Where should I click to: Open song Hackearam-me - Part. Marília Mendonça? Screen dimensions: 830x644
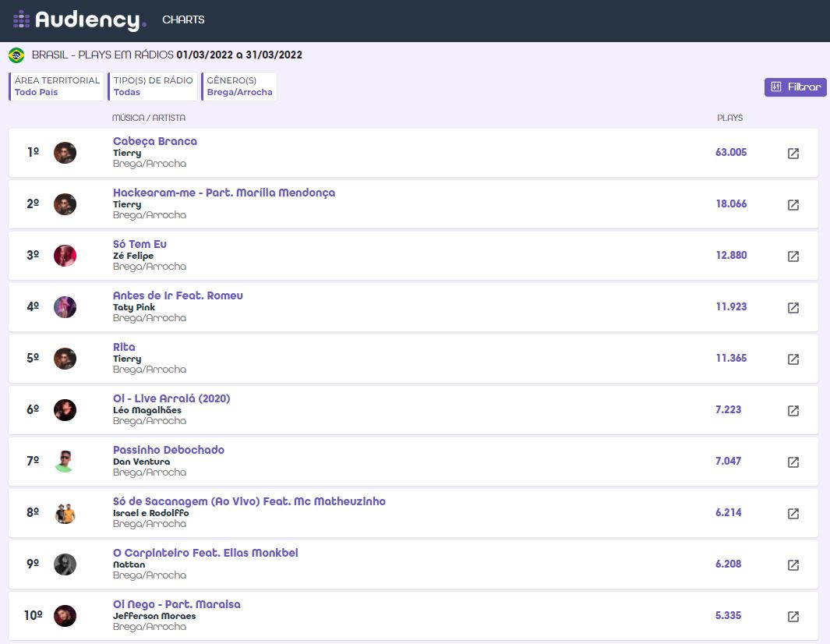224,193
